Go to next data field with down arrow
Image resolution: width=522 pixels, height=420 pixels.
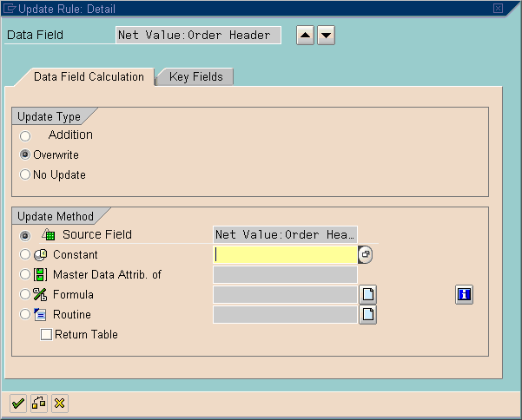click(x=326, y=36)
